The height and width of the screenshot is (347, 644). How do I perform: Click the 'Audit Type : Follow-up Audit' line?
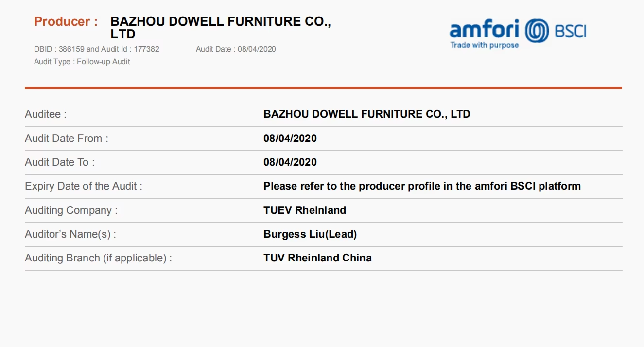82,62
